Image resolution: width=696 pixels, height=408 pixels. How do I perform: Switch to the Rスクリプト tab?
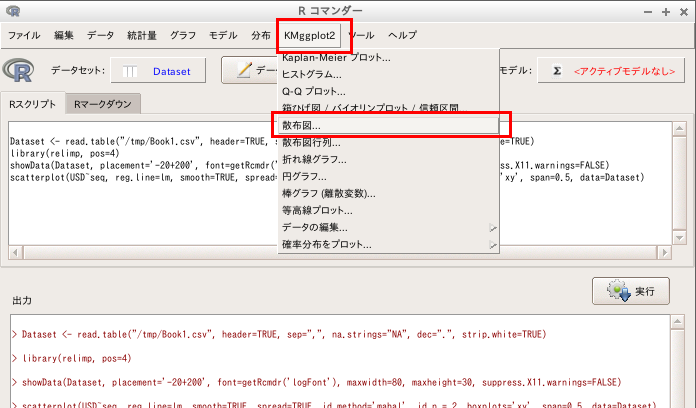33,104
